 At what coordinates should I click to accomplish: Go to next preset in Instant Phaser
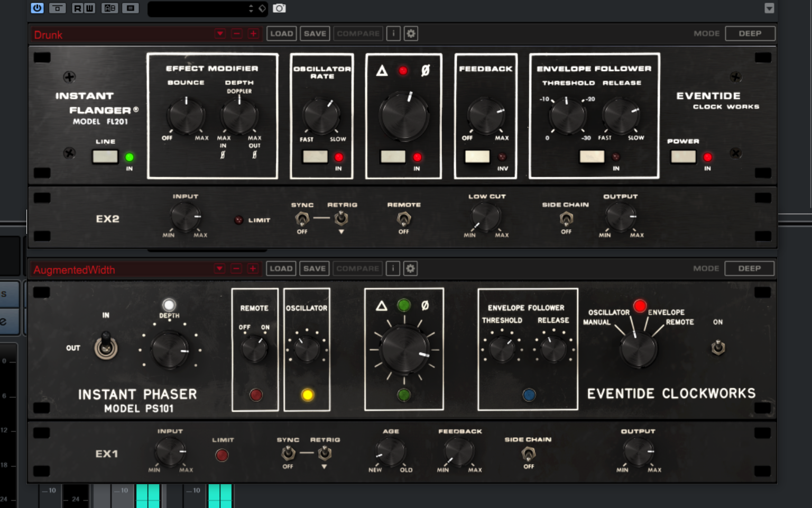[x=253, y=269]
